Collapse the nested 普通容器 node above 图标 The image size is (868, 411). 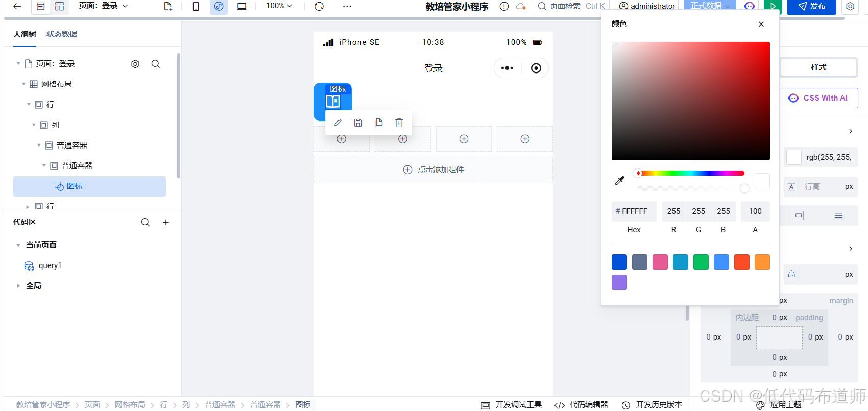click(x=44, y=166)
